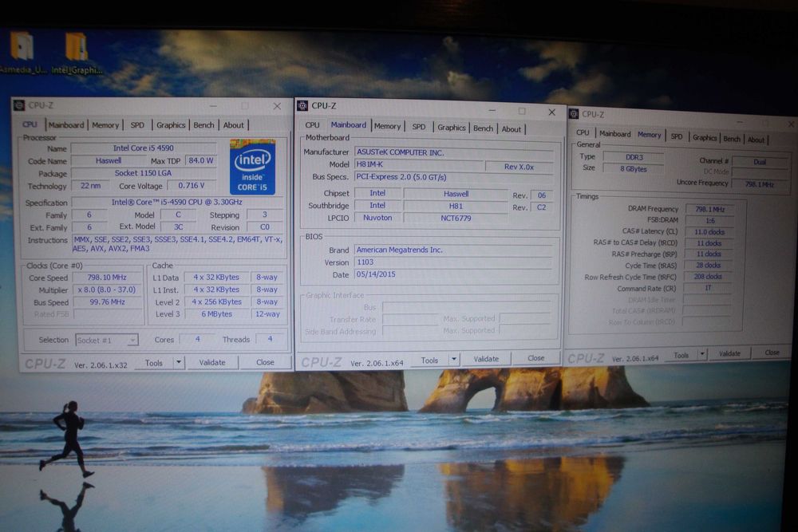Click CPU-Z app icon in right window title

[x=574, y=114]
